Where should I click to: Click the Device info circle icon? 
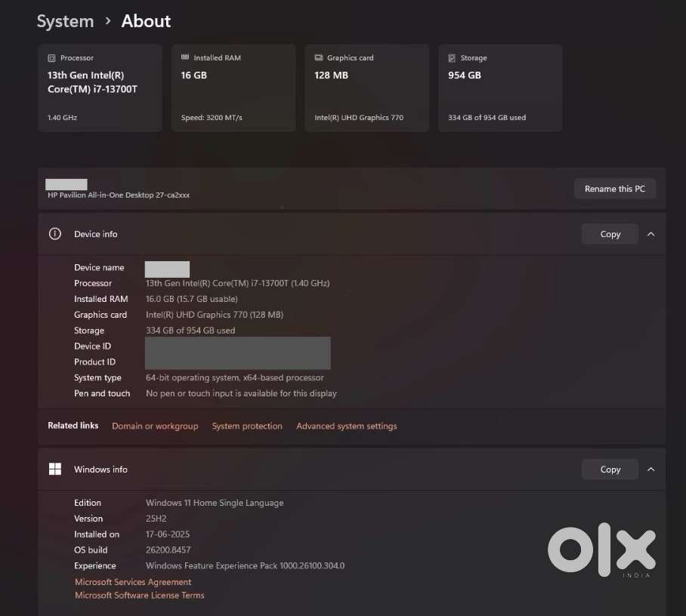(x=54, y=234)
